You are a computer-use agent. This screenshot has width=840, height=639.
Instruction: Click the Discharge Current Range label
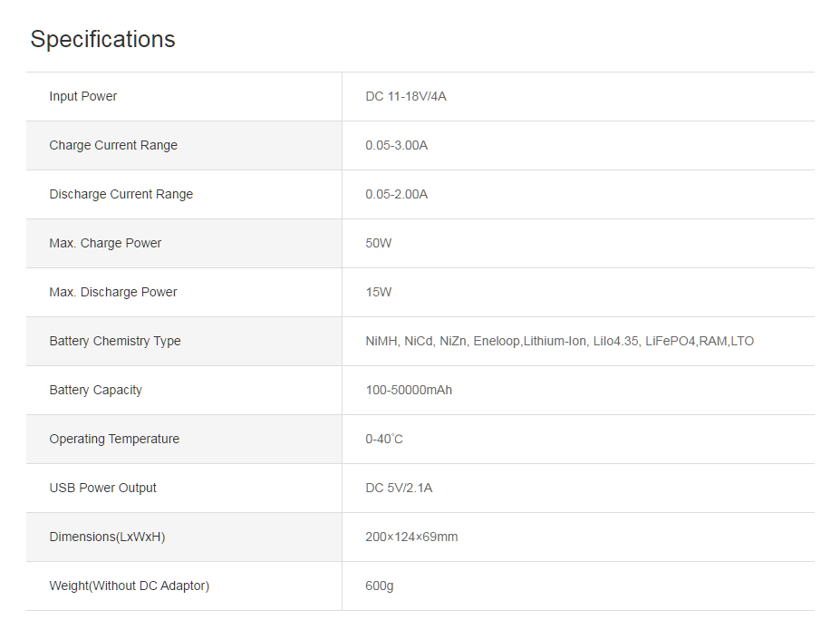[121, 195]
